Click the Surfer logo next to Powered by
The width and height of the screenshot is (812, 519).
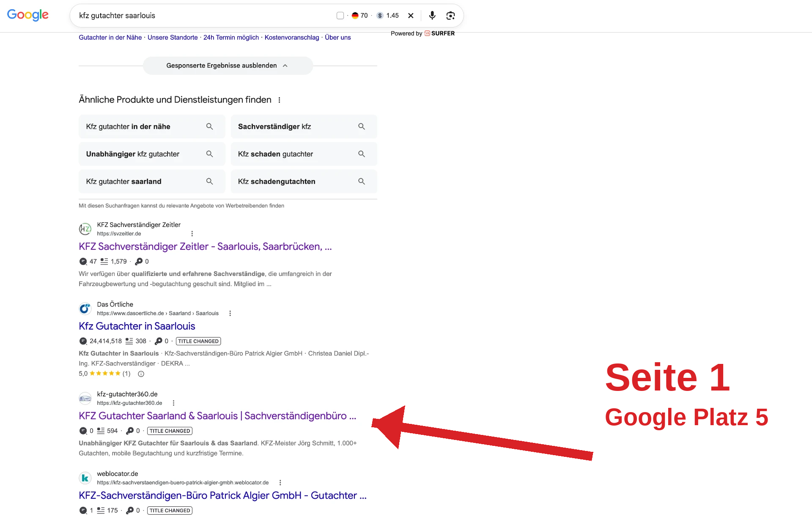[439, 33]
